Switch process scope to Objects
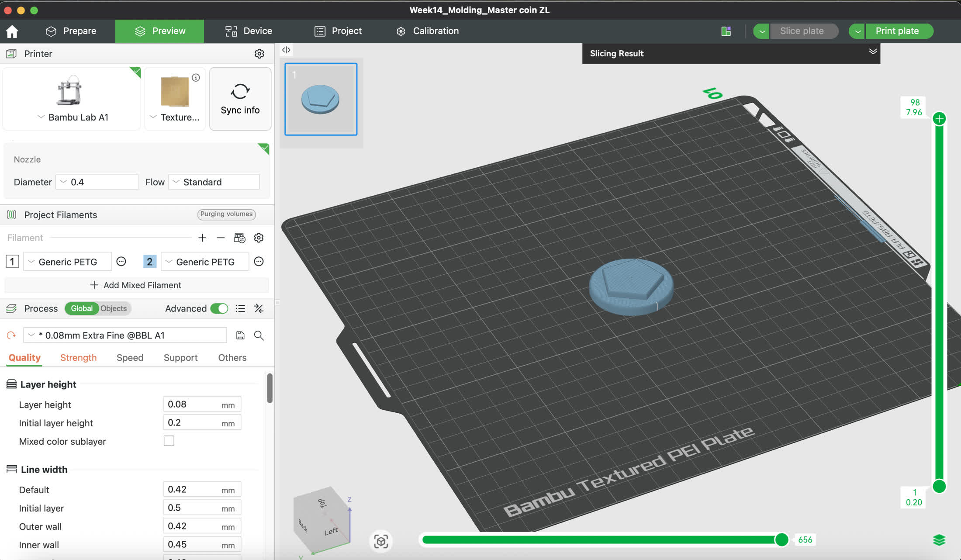 114,308
